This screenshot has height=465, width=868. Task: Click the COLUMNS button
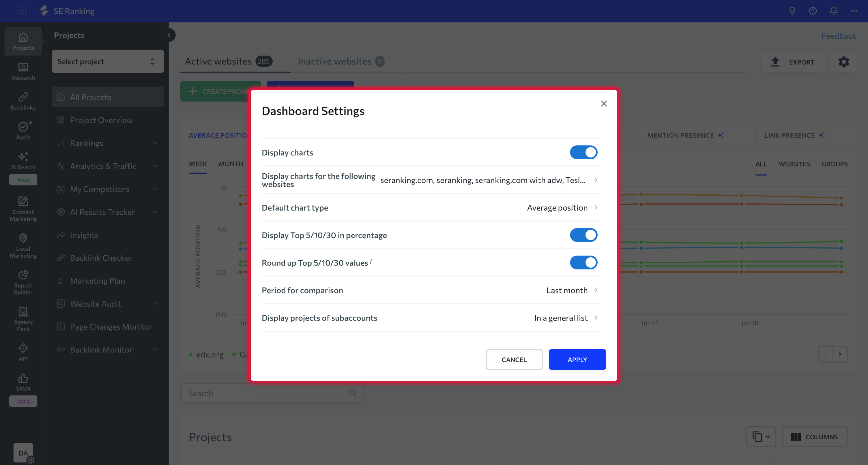[x=814, y=437]
